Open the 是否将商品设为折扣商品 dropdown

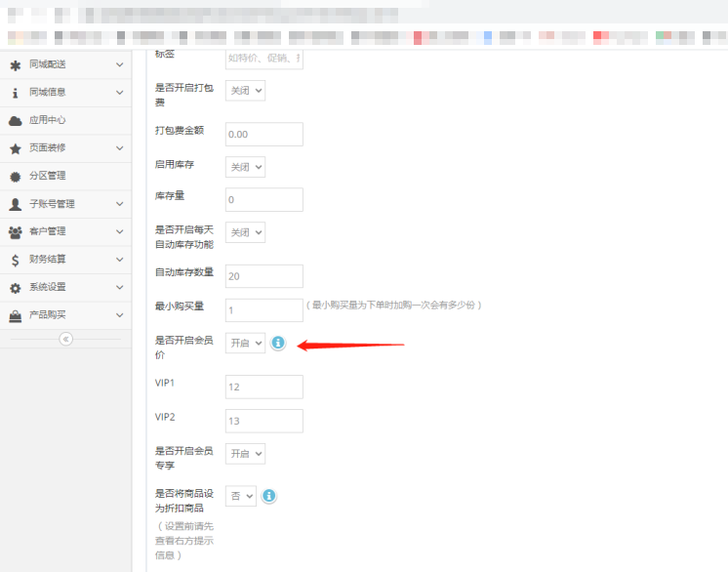(241, 496)
